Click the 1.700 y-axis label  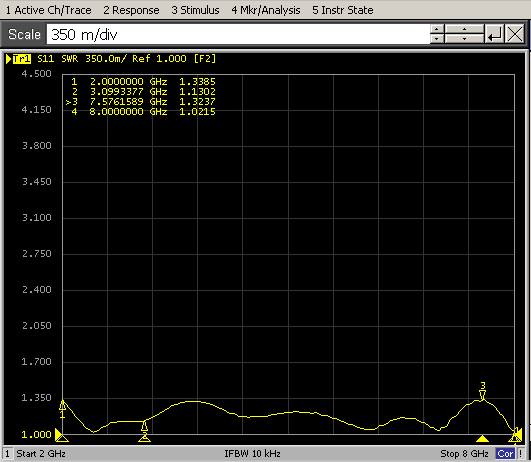coord(37,362)
